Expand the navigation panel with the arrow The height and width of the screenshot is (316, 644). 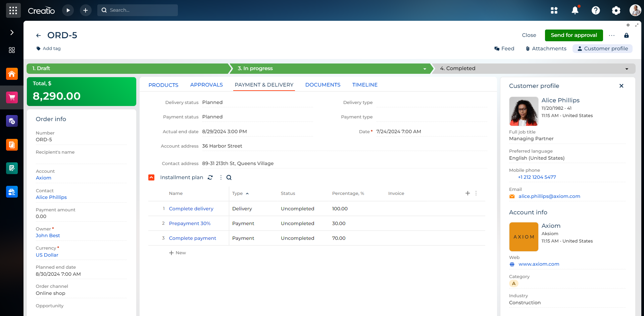click(x=12, y=32)
